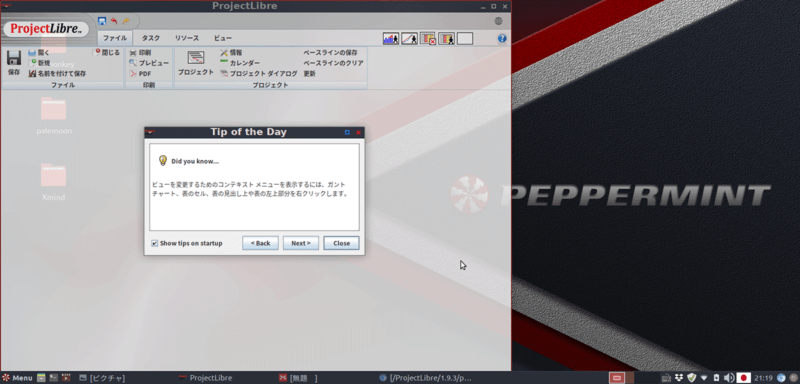Click the 21:19 clock in the panel
Screen dimensions: 800x384
coord(764,378)
